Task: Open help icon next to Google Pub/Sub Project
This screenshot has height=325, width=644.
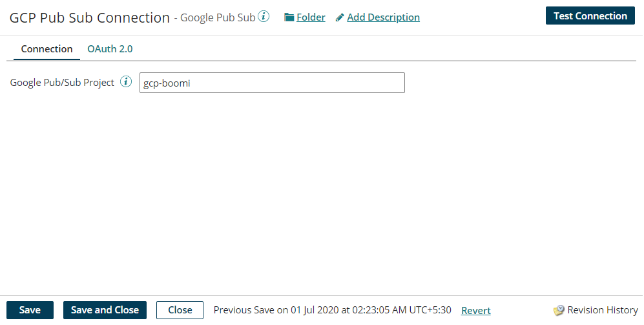Action: pyautogui.click(x=127, y=82)
